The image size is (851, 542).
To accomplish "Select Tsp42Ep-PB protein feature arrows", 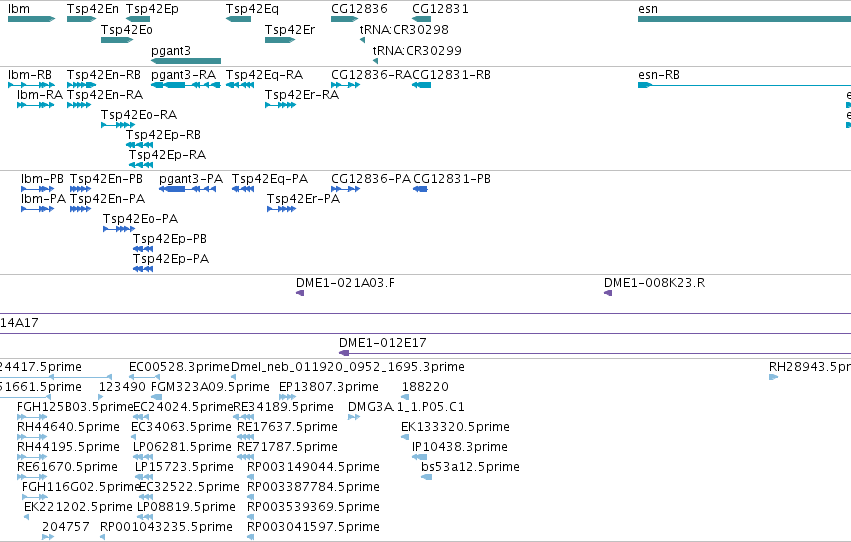I will click(143, 249).
